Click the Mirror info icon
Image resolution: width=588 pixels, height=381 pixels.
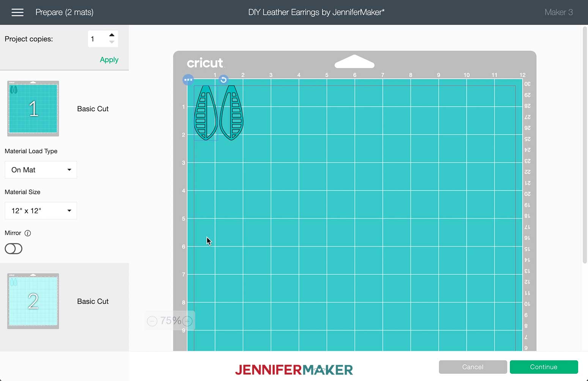(x=28, y=233)
